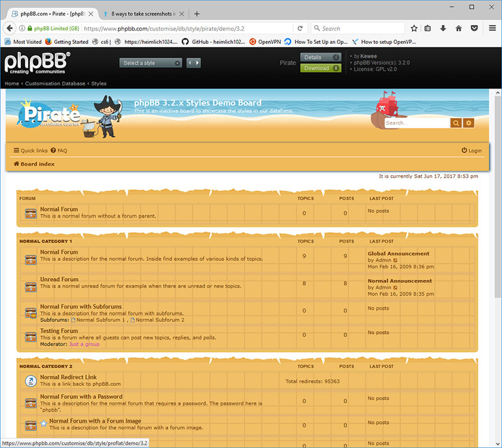Open the Normal Category 2 heading
This screenshot has height=448, width=502.
click(x=46, y=366)
